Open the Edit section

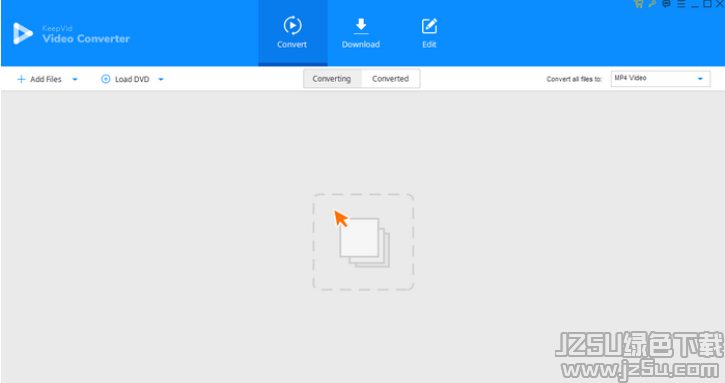point(429,32)
